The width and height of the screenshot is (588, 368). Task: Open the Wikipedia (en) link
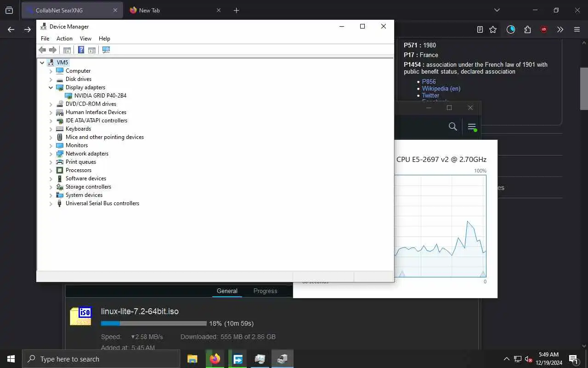click(x=441, y=88)
